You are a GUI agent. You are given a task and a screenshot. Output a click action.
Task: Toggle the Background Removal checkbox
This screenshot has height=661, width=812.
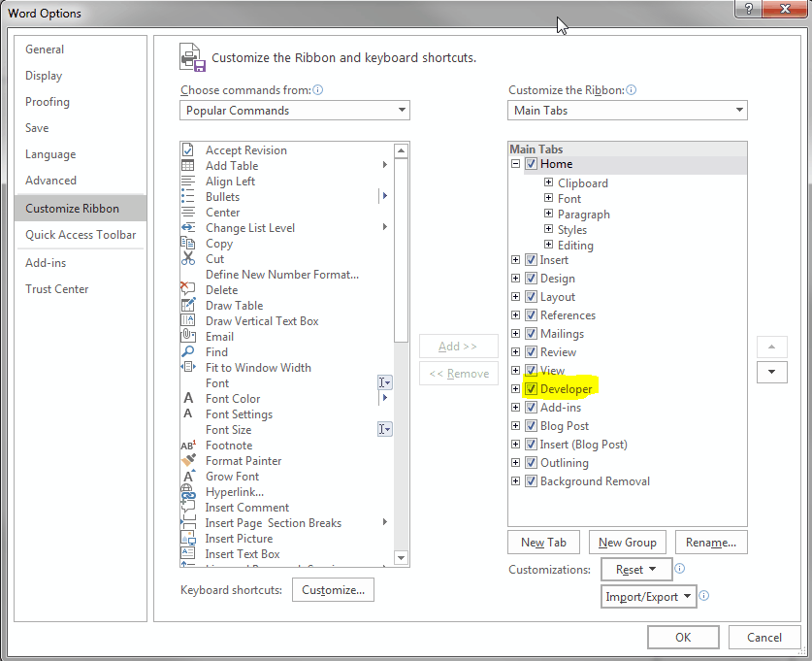tap(532, 480)
